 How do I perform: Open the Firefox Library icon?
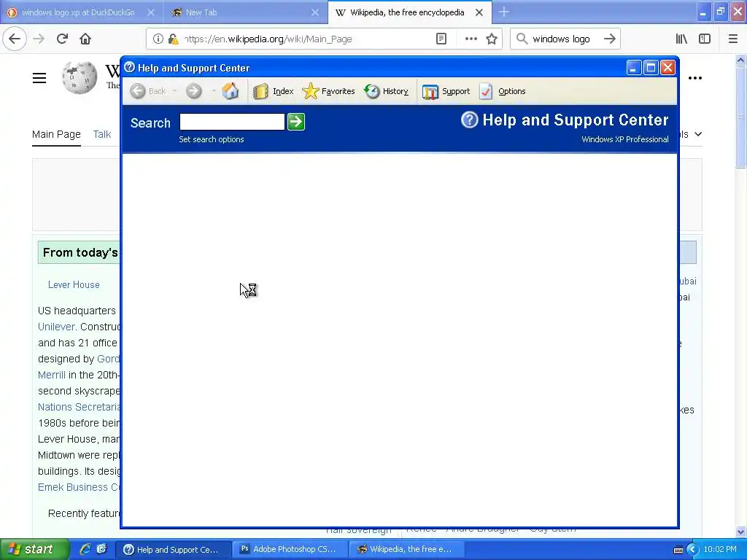point(681,39)
